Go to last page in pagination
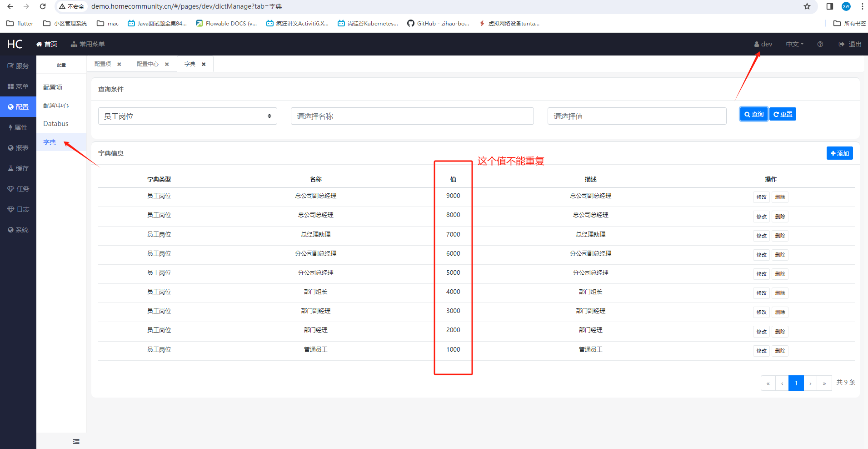This screenshot has width=868, height=449. coord(824,383)
